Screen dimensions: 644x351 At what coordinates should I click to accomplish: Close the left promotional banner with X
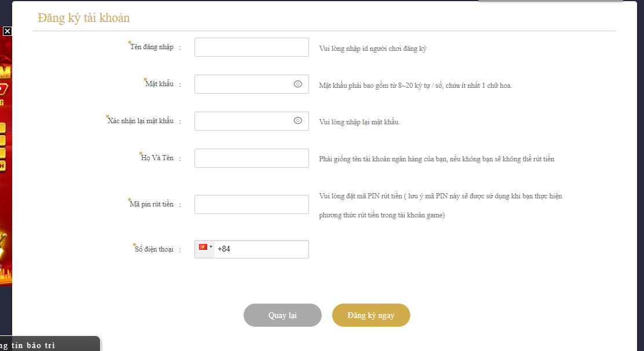click(x=7, y=31)
